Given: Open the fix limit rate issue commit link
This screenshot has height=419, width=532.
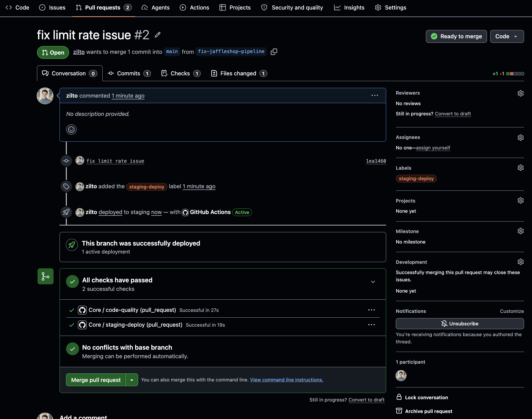Looking at the screenshot, I should [115, 161].
